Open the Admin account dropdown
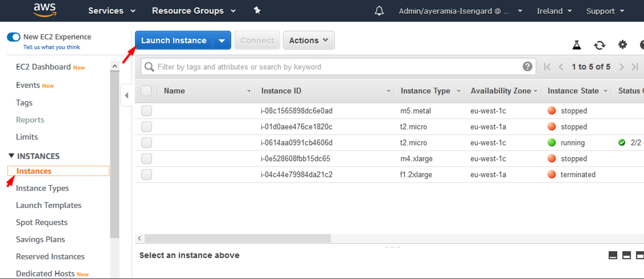644x279 pixels. click(x=460, y=11)
